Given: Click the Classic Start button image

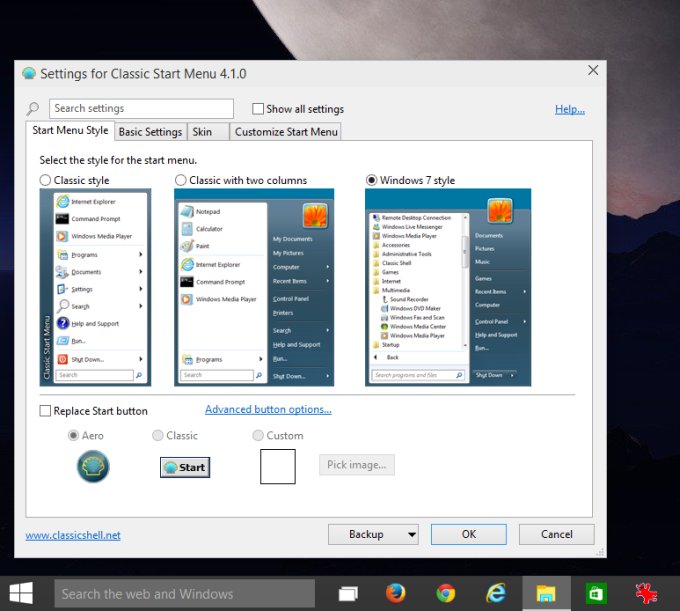Looking at the screenshot, I should coord(185,467).
